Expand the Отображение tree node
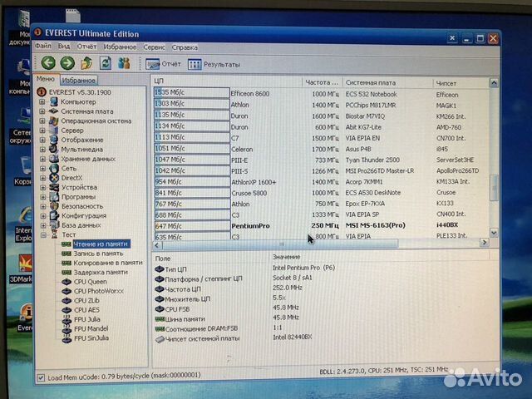The width and height of the screenshot is (532, 399). [42, 140]
